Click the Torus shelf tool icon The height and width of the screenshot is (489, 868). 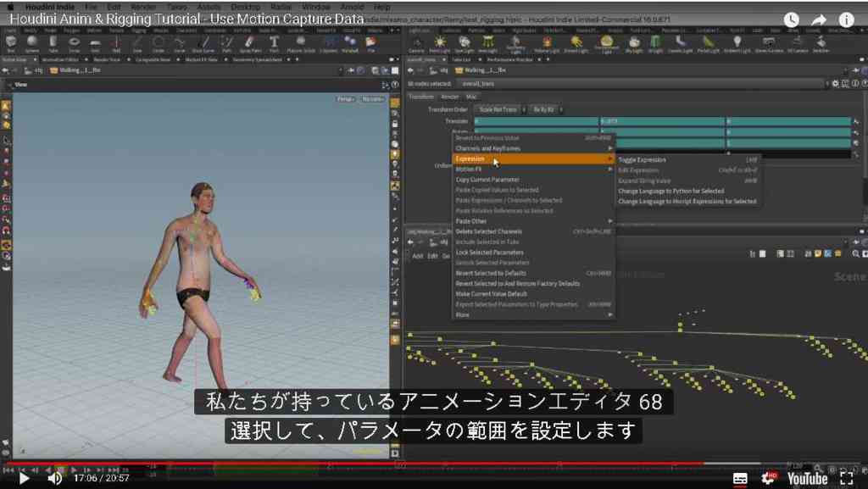pyautogui.click(x=74, y=42)
